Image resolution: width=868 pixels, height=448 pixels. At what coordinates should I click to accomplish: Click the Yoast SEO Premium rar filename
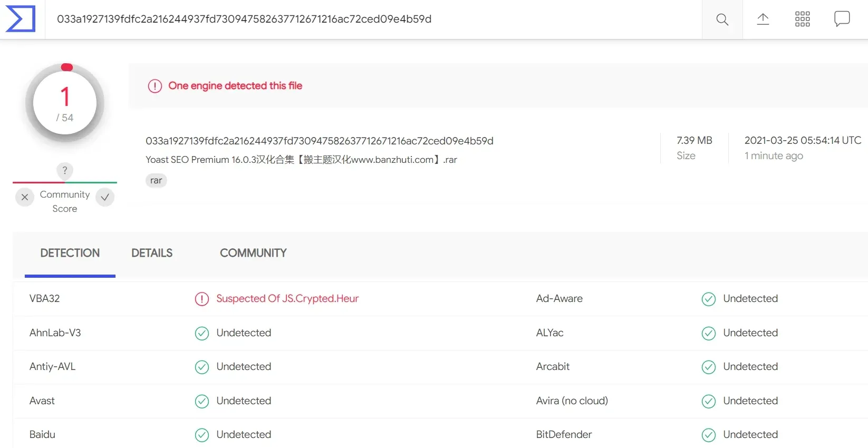pos(301,160)
